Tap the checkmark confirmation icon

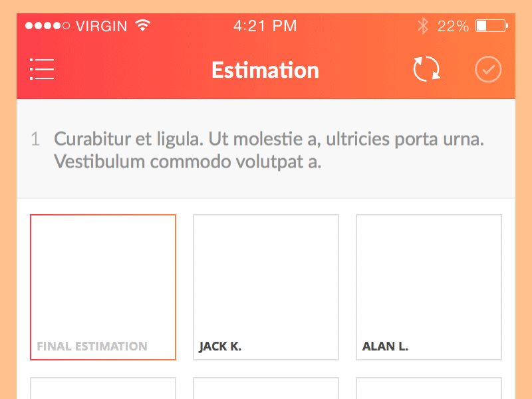(x=488, y=68)
